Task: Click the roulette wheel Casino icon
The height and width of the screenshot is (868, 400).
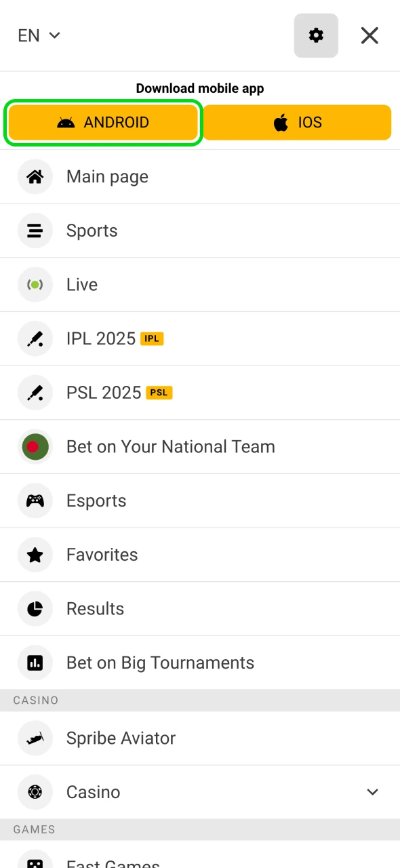Action: [x=35, y=792]
